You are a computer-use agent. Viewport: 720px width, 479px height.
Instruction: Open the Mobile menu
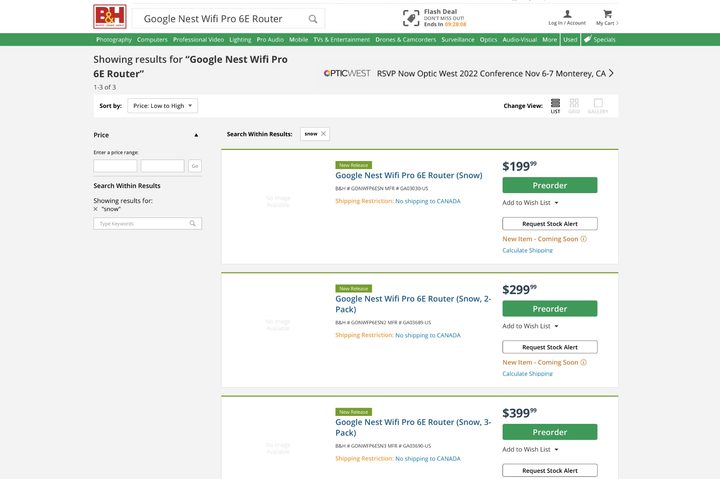click(298, 39)
